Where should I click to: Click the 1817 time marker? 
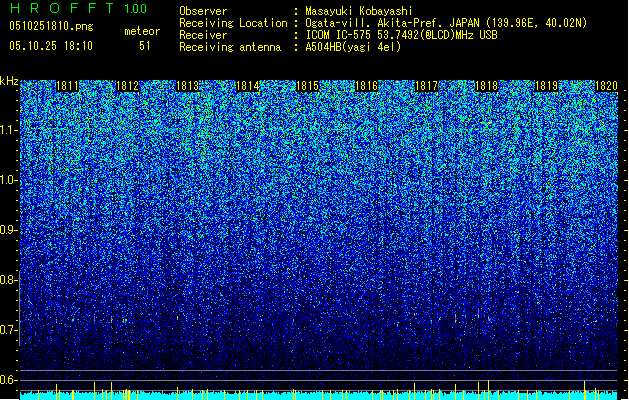(426, 86)
